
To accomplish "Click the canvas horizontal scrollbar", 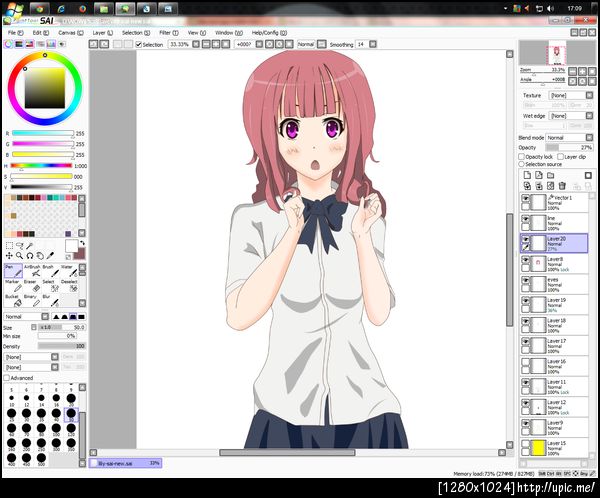I will (287, 452).
